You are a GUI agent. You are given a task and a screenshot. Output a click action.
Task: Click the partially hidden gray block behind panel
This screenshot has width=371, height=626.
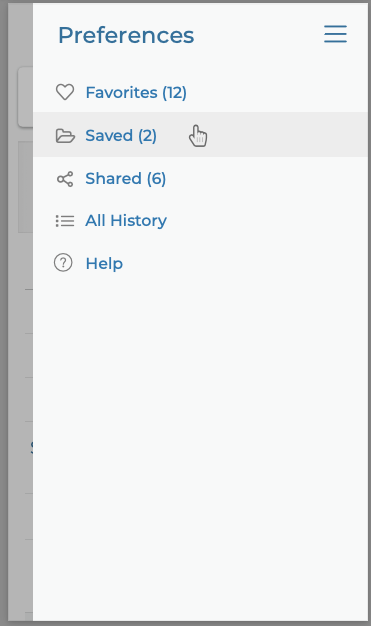pyautogui.click(x=26, y=187)
